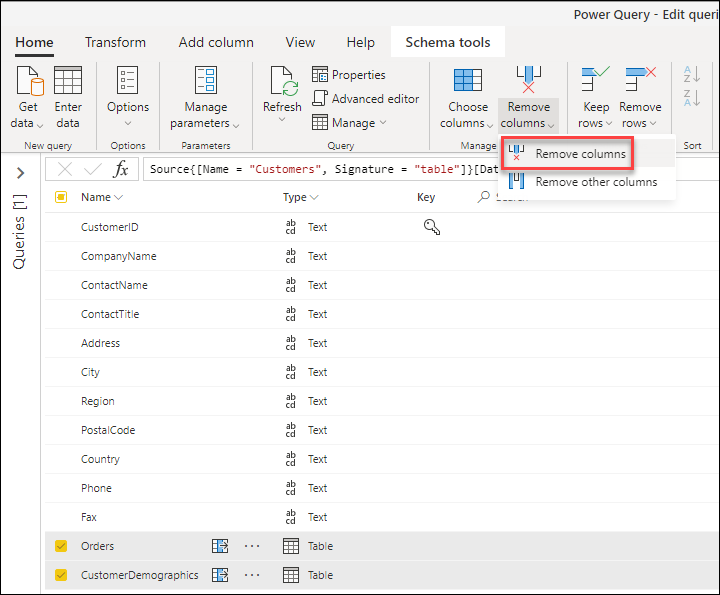Select the Fax row
The width and height of the screenshot is (720, 595).
(382, 516)
